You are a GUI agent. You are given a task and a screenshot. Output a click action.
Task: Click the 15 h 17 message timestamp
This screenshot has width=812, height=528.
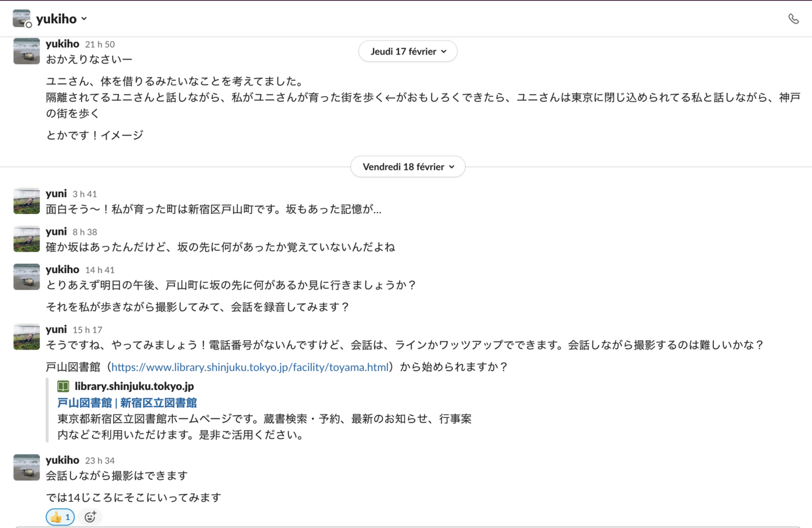pos(87,330)
